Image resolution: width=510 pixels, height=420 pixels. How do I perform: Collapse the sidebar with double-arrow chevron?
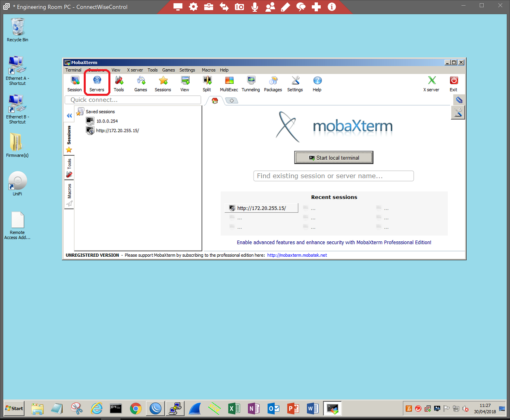pyautogui.click(x=69, y=116)
